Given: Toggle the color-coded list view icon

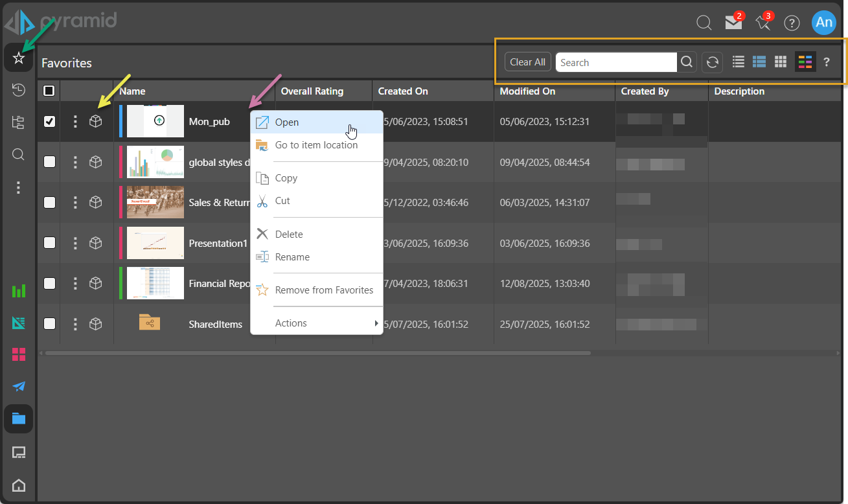Looking at the screenshot, I should [x=805, y=62].
